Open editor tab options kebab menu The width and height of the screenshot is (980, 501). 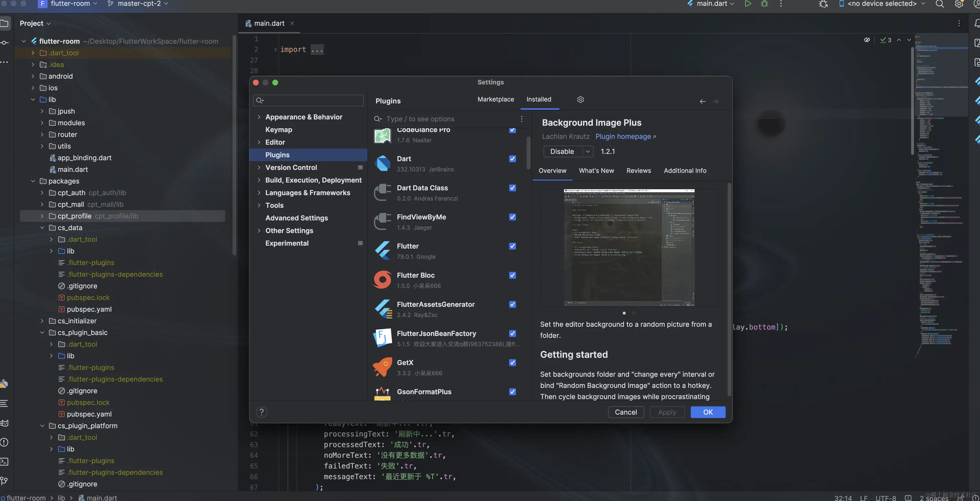959,24
